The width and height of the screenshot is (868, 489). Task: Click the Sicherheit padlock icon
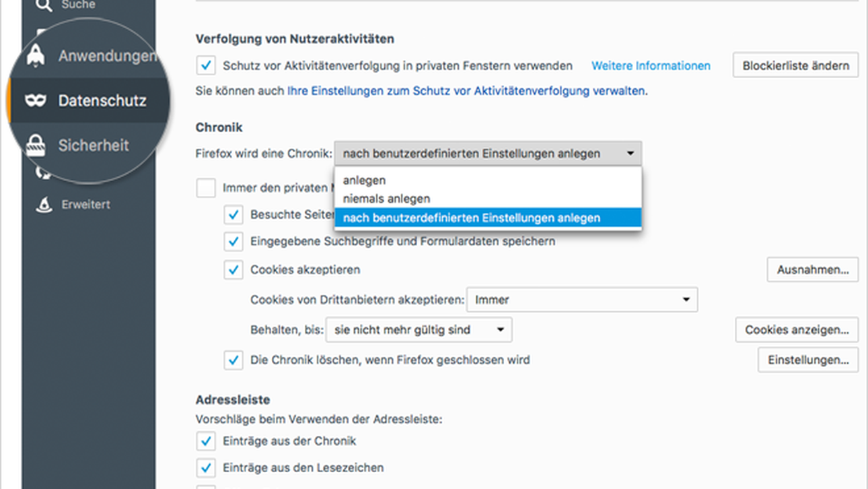pyautogui.click(x=36, y=145)
